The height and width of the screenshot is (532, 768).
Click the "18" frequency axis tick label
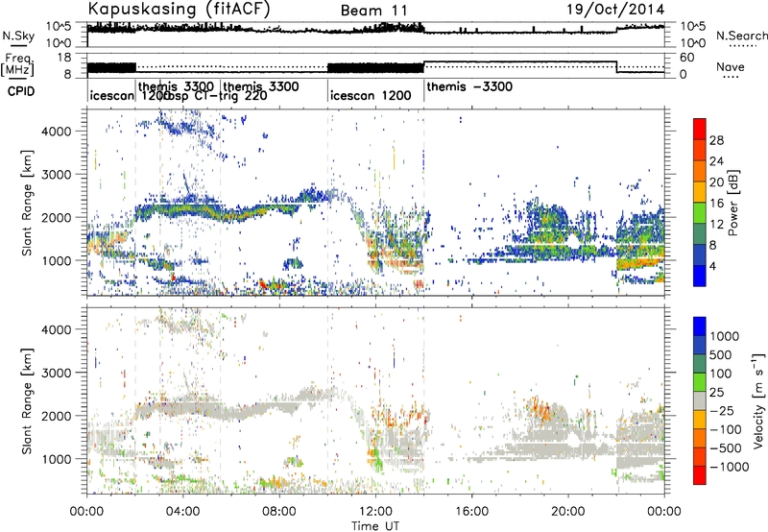(63, 58)
